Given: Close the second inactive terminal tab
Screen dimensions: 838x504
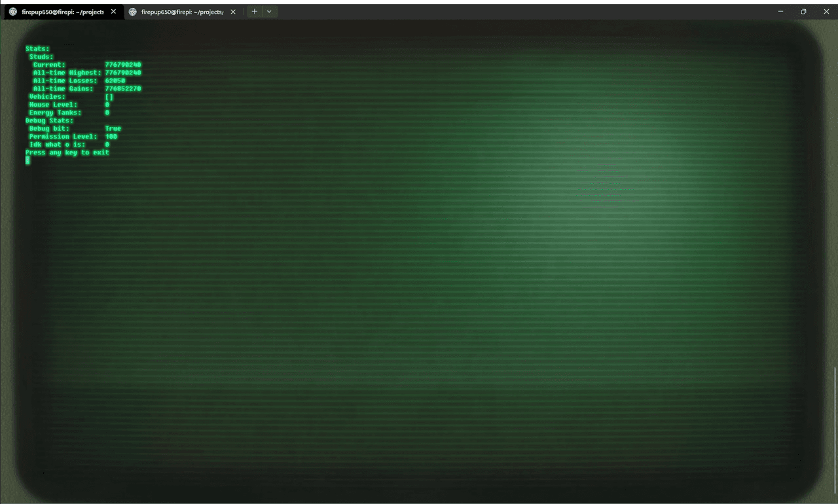Looking at the screenshot, I should pyautogui.click(x=233, y=12).
